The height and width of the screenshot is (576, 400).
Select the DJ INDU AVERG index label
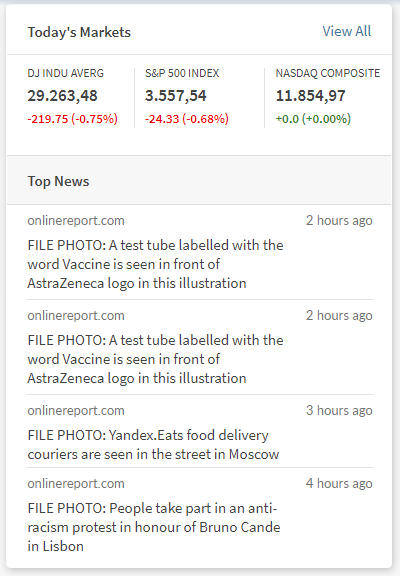click(65, 73)
